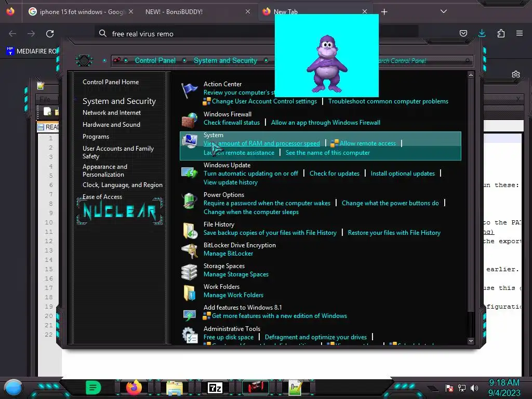Click the New Tab page settings gear

tap(516, 74)
